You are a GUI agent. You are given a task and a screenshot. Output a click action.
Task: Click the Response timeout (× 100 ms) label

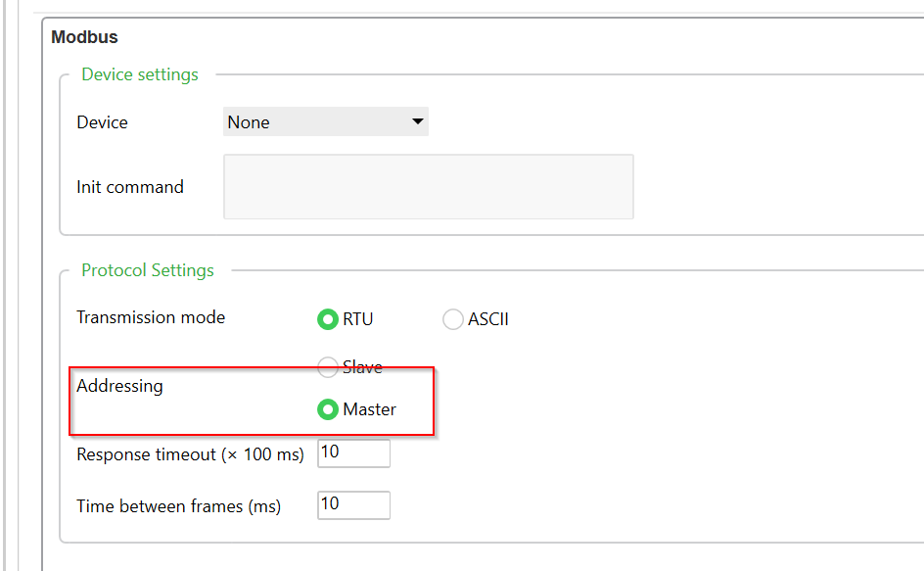tap(190, 454)
